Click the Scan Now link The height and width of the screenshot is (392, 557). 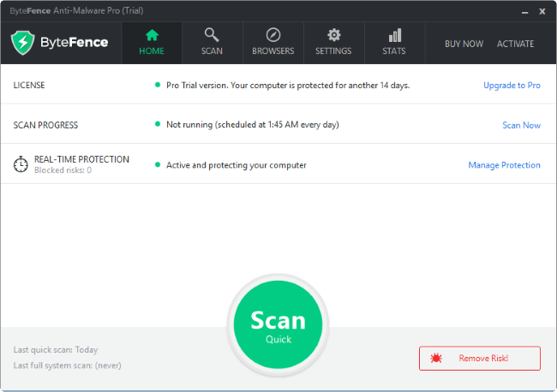click(x=521, y=125)
